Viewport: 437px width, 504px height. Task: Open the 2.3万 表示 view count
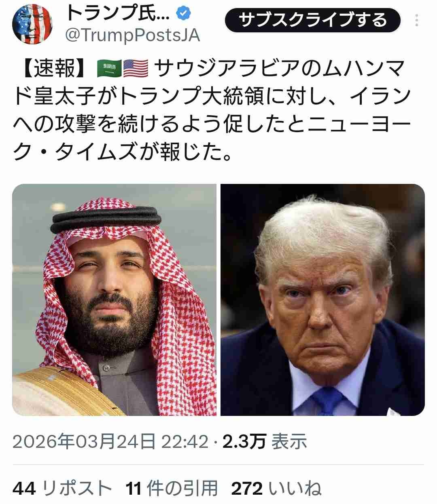click(265, 442)
